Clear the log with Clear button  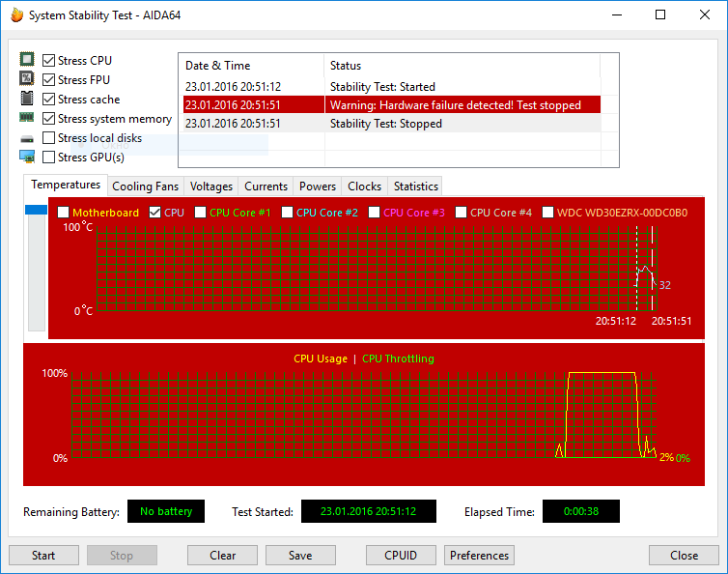coord(222,556)
